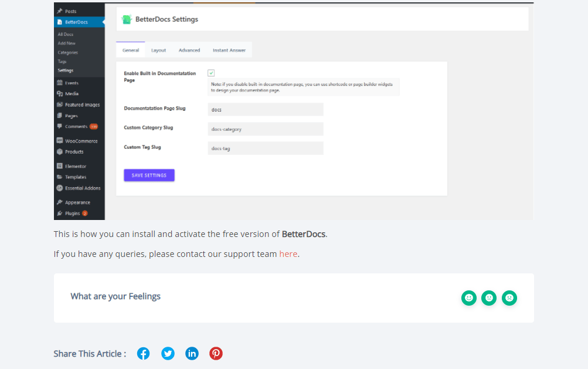
Task: Select Elementor in the sidebar menu
Action: coord(76,166)
